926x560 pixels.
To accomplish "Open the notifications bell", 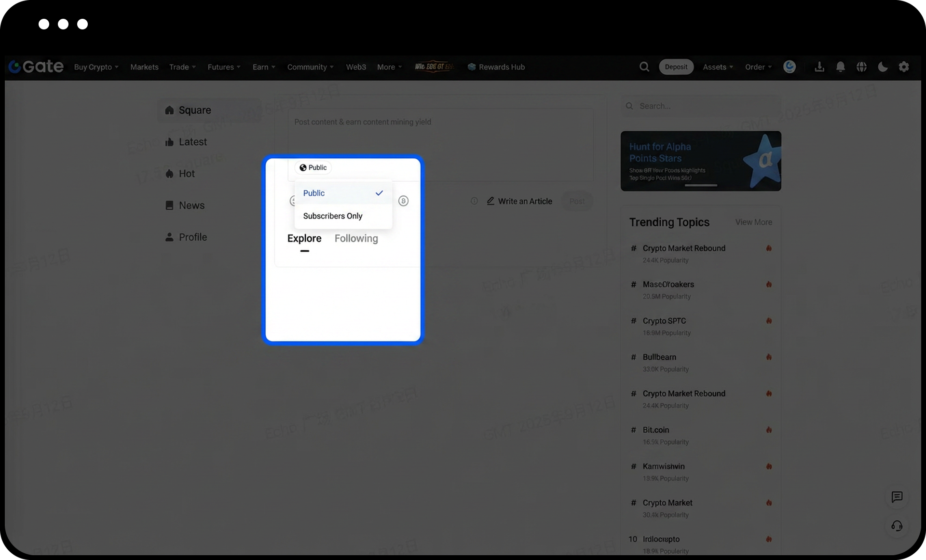I will pyautogui.click(x=840, y=67).
